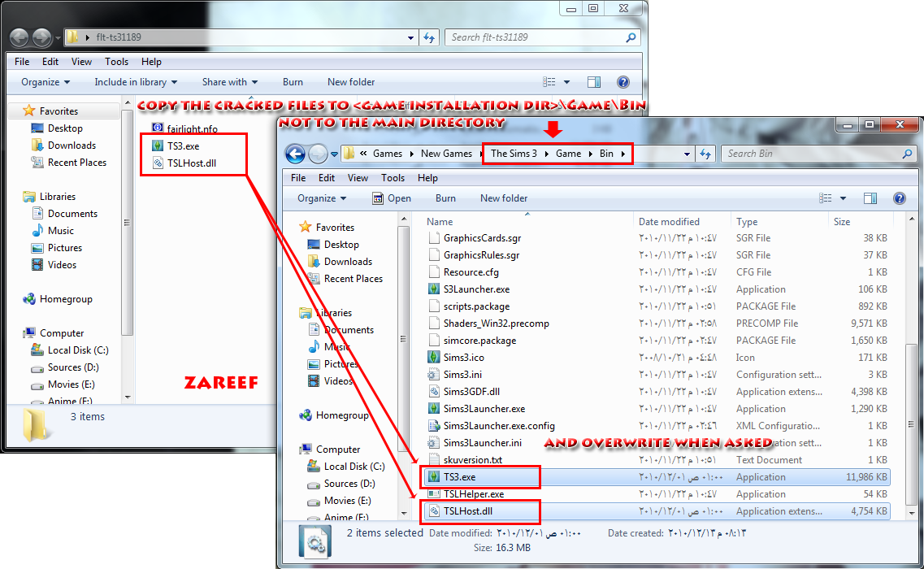Select fairlight.nfo file

click(192, 128)
